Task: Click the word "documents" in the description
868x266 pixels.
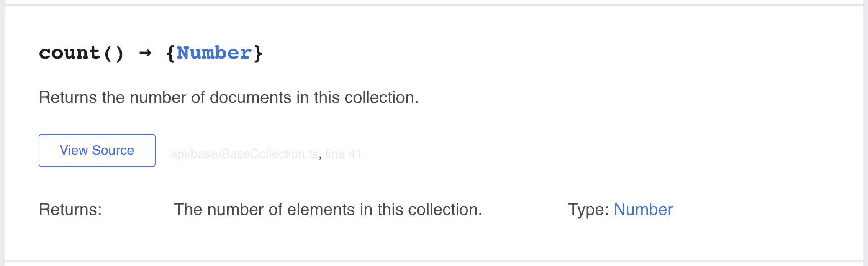Action: click(x=250, y=97)
